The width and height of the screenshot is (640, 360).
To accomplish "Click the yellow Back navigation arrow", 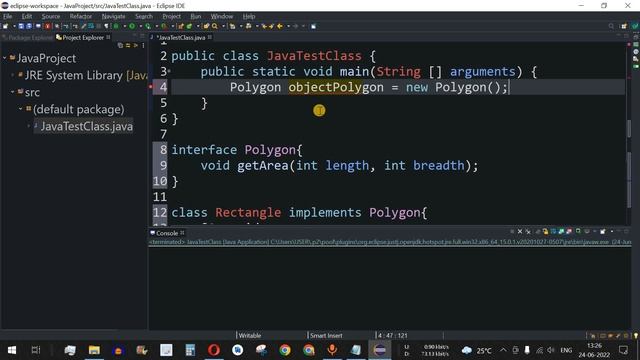I will (280, 26).
